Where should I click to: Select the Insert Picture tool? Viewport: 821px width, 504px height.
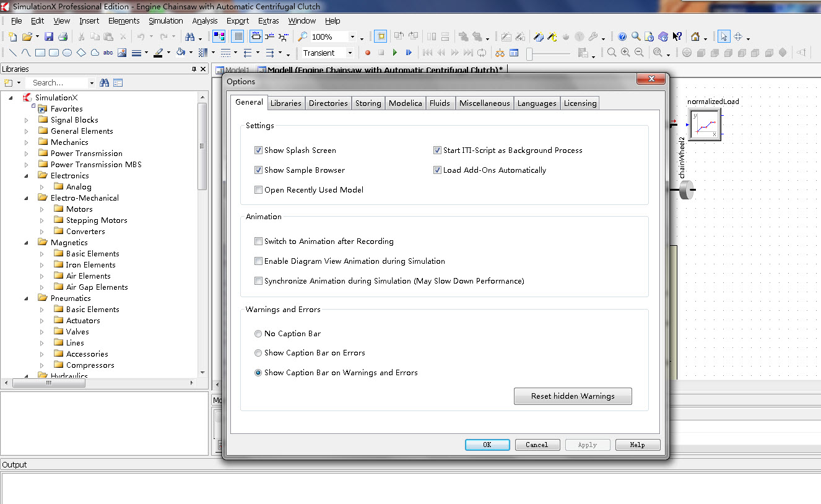[122, 53]
